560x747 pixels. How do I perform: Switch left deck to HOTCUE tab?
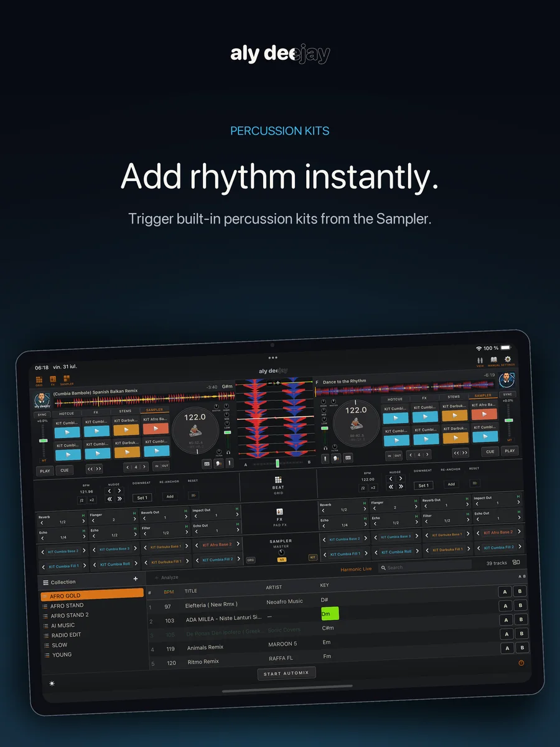point(67,413)
